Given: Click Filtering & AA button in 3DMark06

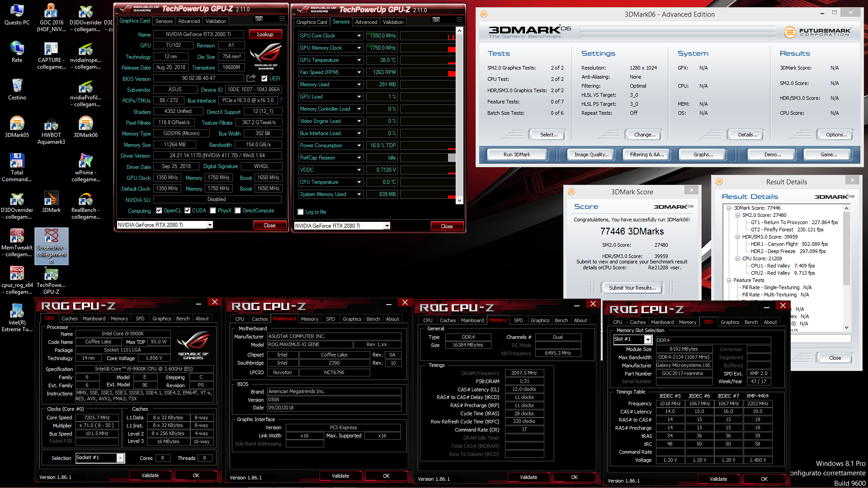Looking at the screenshot, I should 647,155.
